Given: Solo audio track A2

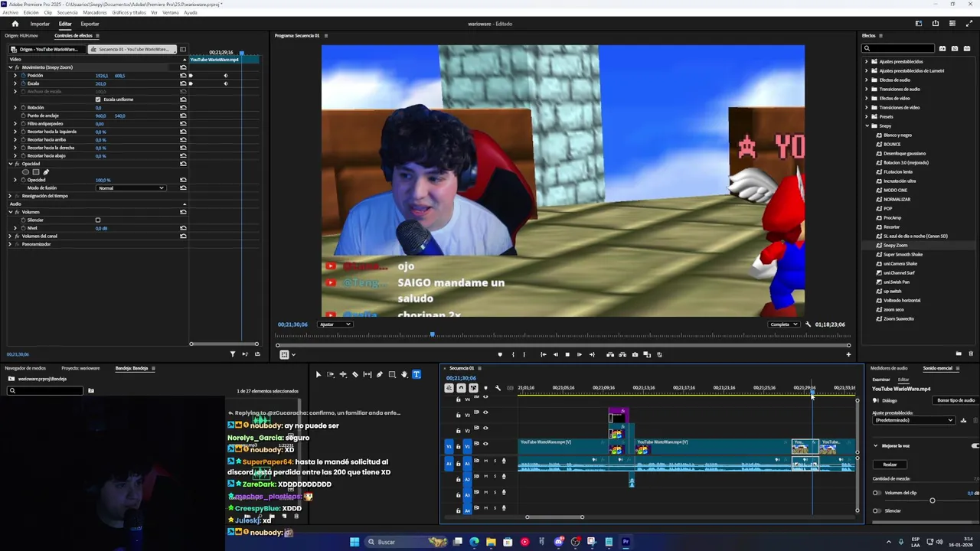Looking at the screenshot, I should (x=495, y=476).
